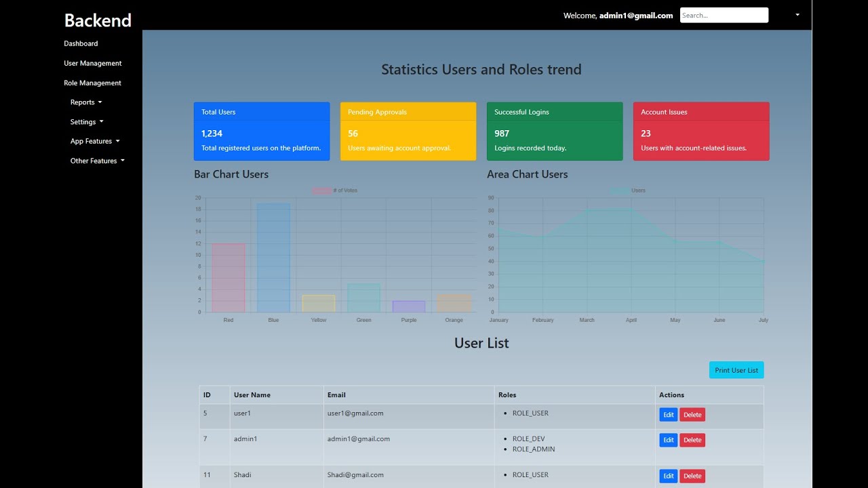Open the Account Issues card
Screen dimensions: 868x488
[x=701, y=131]
